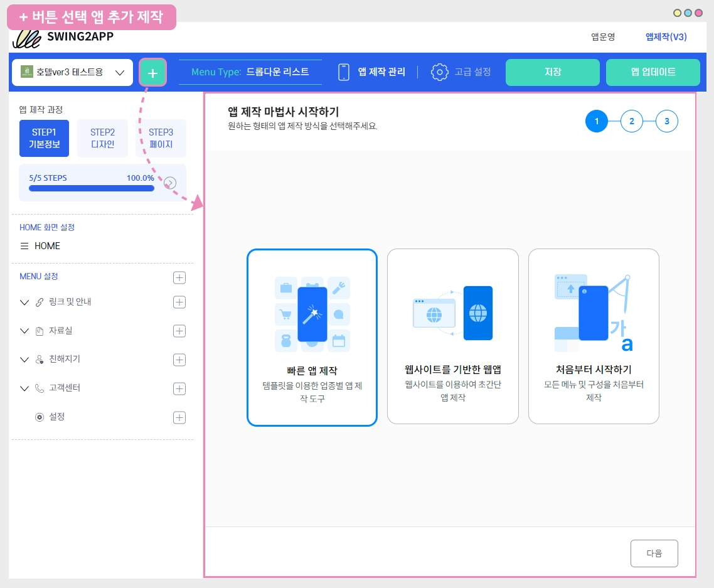Image resolution: width=714 pixels, height=588 pixels.
Task: Click plus icon beside 자료실
Action: (x=179, y=331)
